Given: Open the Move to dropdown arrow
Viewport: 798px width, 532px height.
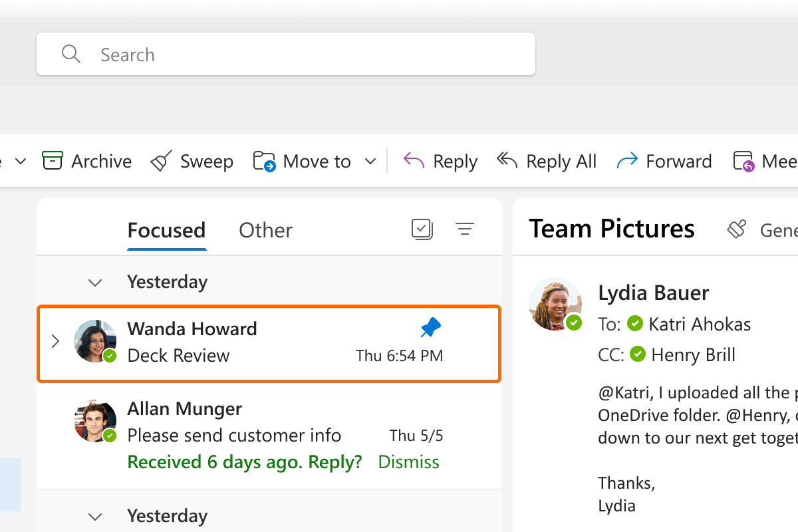Looking at the screenshot, I should (371, 162).
